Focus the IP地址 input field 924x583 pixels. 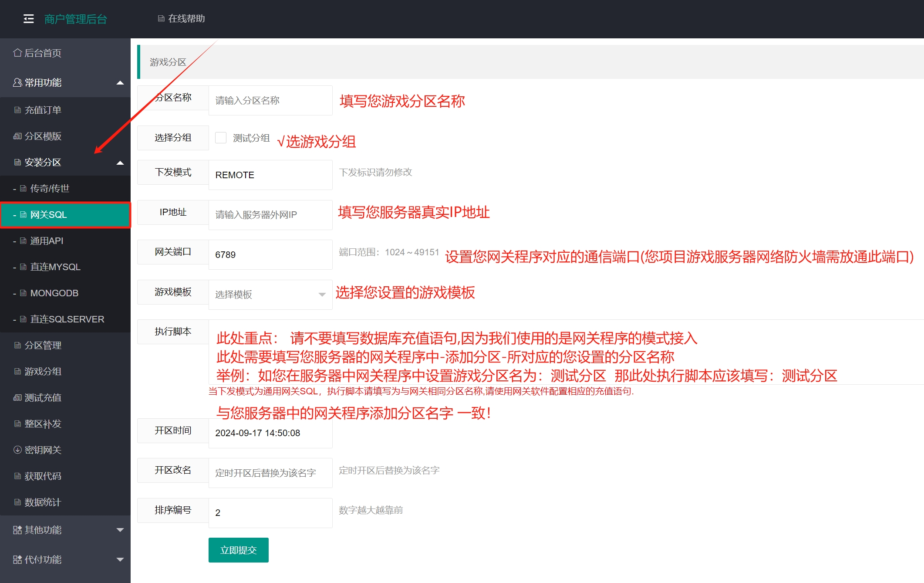tap(270, 215)
